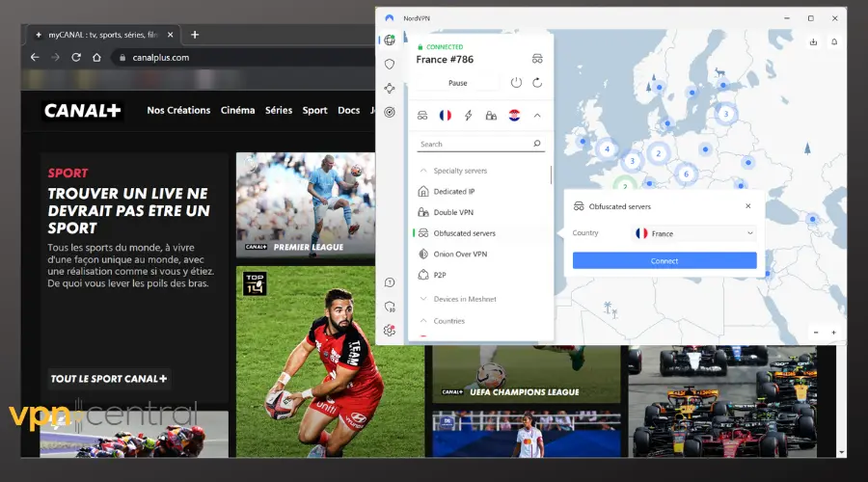Open the Top 14 rugby thumbnail
The image size is (868, 482).
click(331, 361)
